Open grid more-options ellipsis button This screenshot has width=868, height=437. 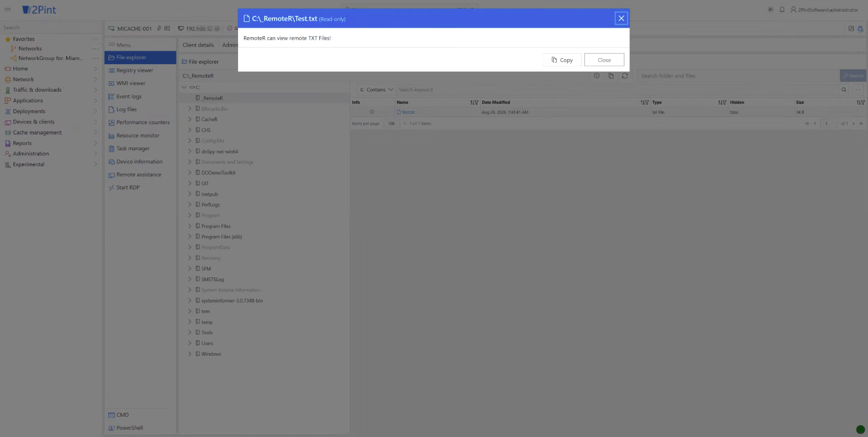pos(858,90)
